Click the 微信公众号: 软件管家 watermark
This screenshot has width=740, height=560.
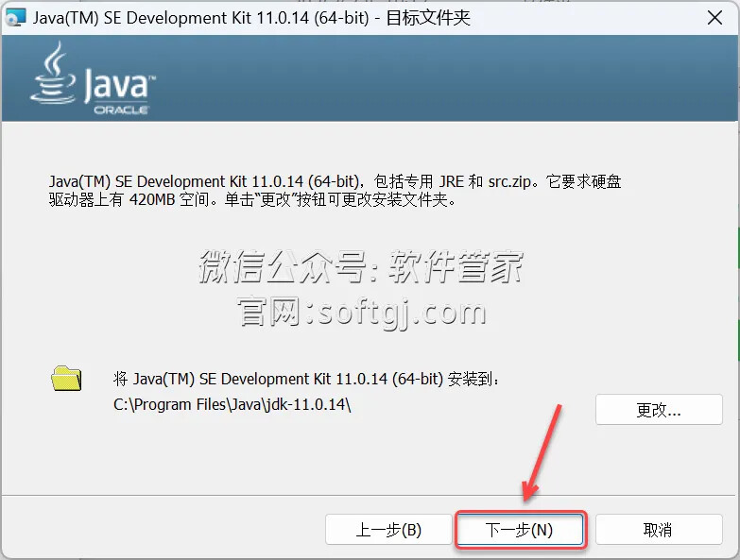click(360, 267)
